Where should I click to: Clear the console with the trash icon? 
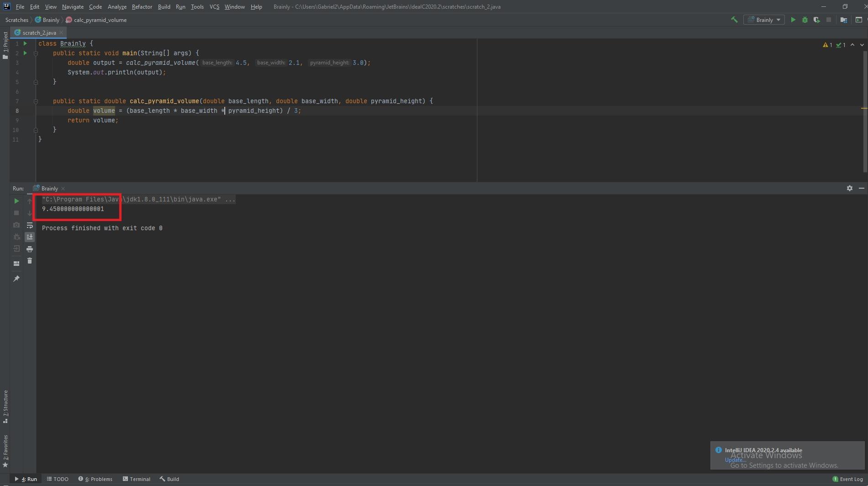pyautogui.click(x=30, y=261)
